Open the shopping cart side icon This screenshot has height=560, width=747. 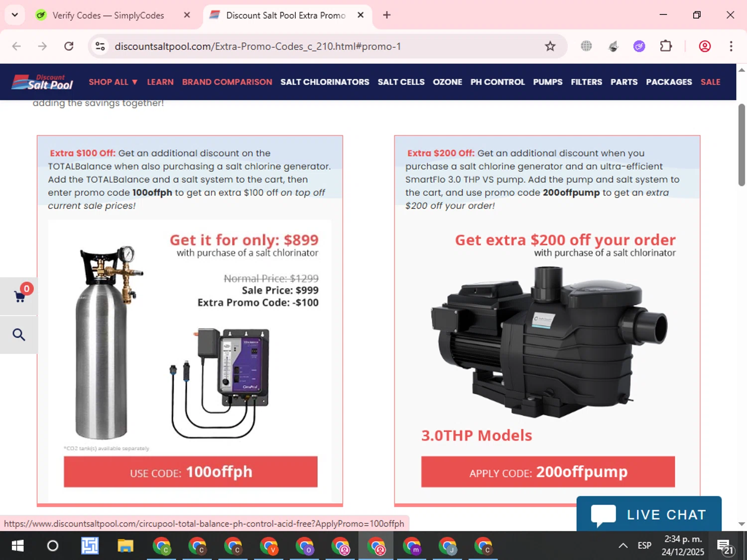[19, 296]
